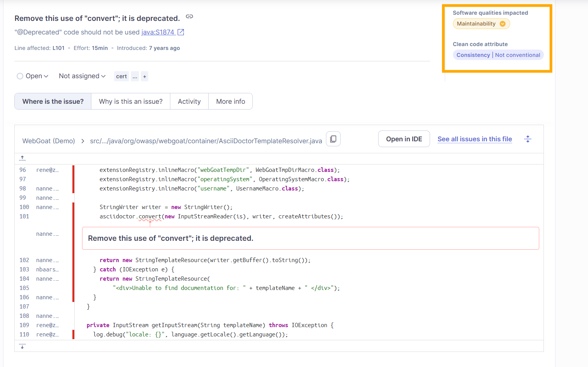Expand full code snippet icon
The image size is (588, 367).
click(528, 139)
